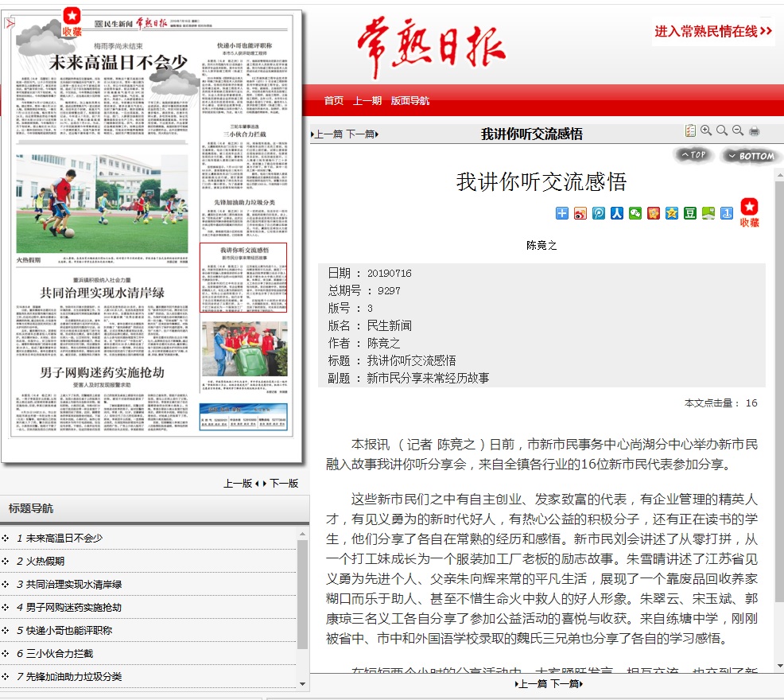
Task: Share to Kaixin with the red flower icon
Action: pyautogui.click(x=654, y=214)
